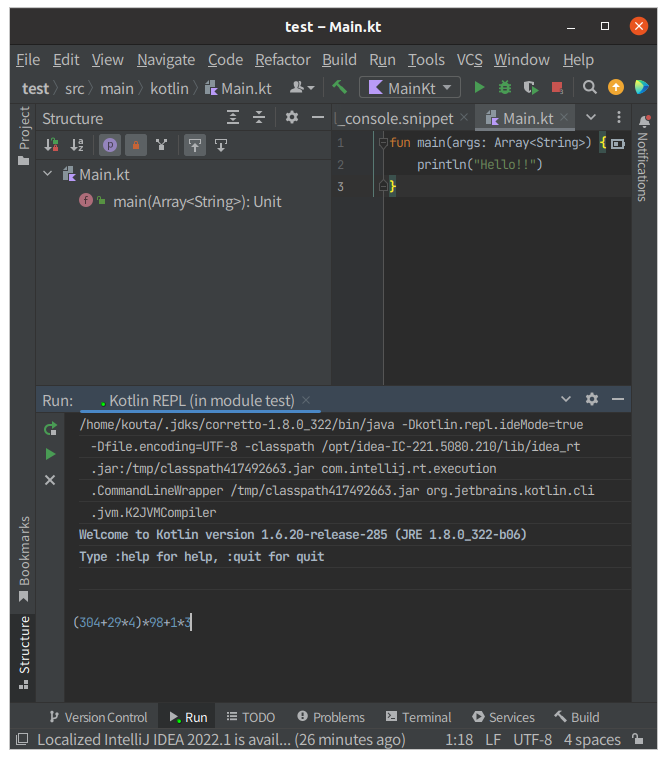
Task: Open the JetBrains Toolbox colorful icon
Action: click(641, 88)
